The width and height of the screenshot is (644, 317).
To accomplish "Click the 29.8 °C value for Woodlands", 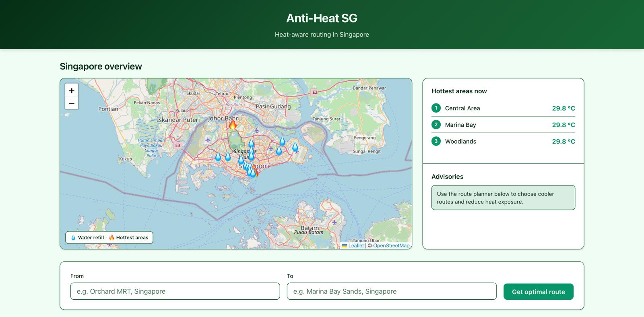I will click(x=563, y=141).
